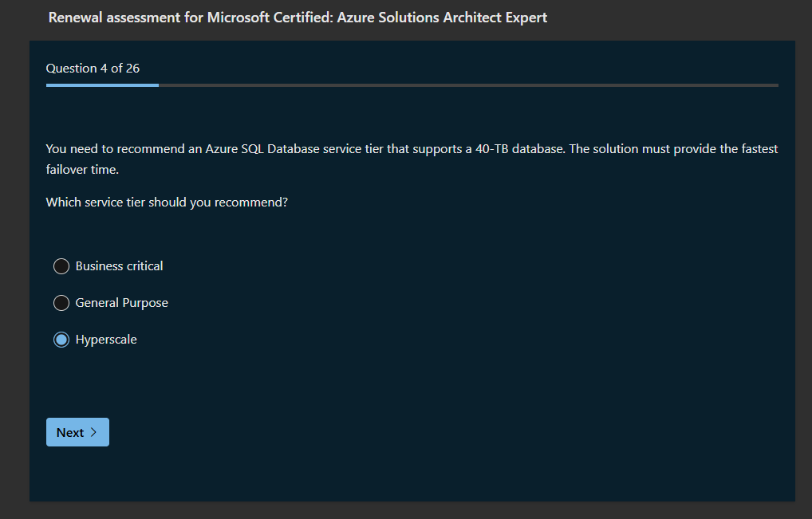812x519 pixels.
Task: Select the Business critical radio button
Action: click(x=61, y=266)
